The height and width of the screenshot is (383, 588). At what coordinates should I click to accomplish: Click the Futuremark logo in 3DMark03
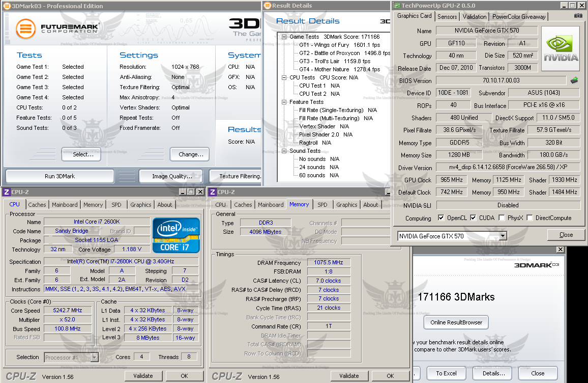point(57,29)
